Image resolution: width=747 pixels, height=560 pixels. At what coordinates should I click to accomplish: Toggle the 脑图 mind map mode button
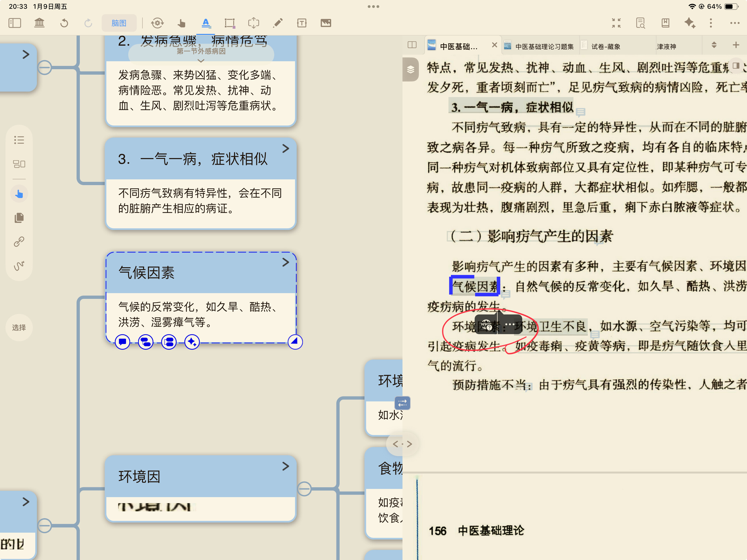119,23
